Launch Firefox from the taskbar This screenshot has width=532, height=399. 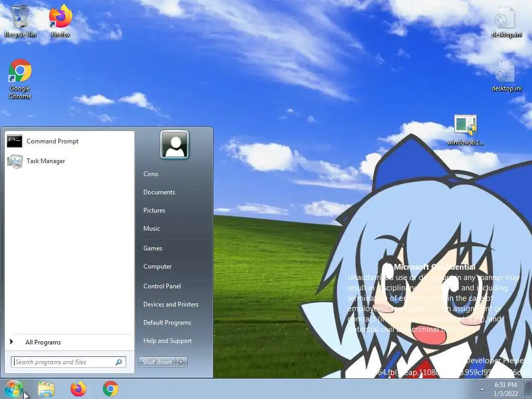coord(78,389)
